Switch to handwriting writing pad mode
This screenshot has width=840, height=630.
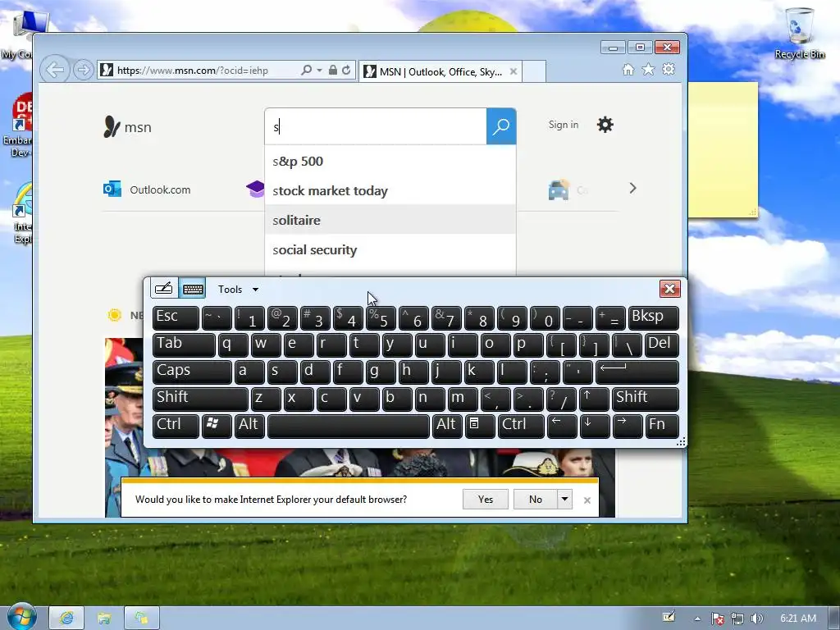pyautogui.click(x=163, y=289)
